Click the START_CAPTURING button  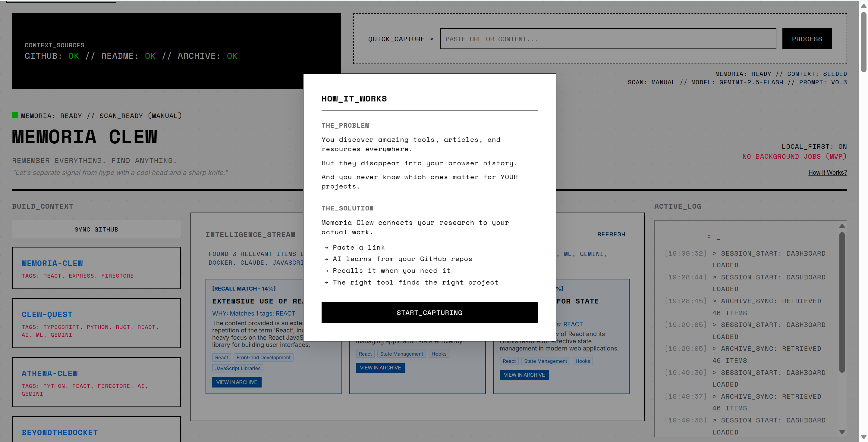coord(429,313)
